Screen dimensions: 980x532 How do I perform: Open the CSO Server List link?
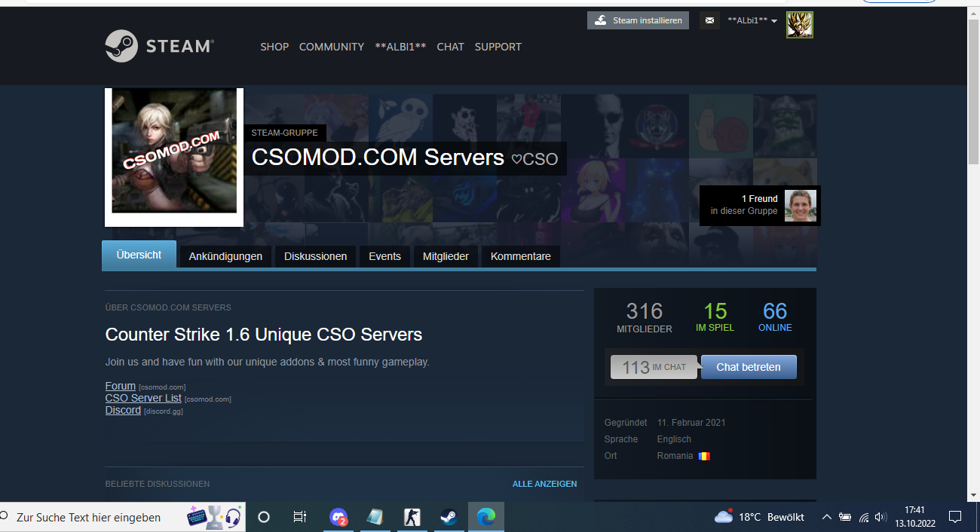tap(143, 398)
